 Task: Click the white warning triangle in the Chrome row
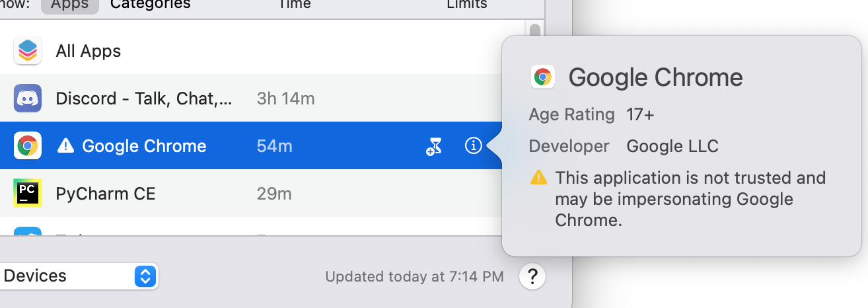(x=66, y=146)
